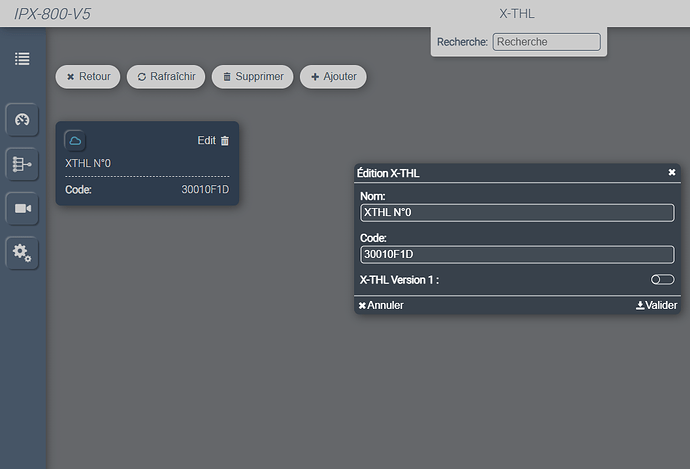Screen dimensions: 690x469
Task: Click the Code input in dialog
Action: pos(516,254)
